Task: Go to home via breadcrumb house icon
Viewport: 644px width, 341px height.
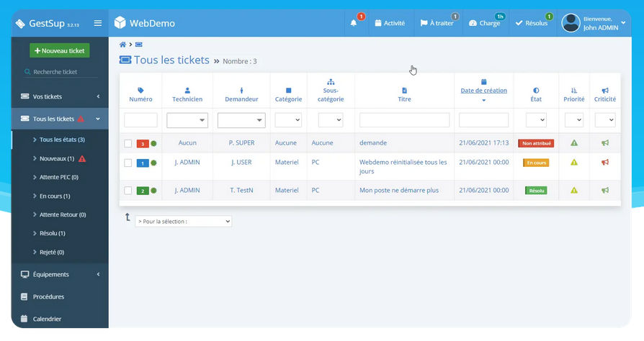Action: pyautogui.click(x=122, y=45)
